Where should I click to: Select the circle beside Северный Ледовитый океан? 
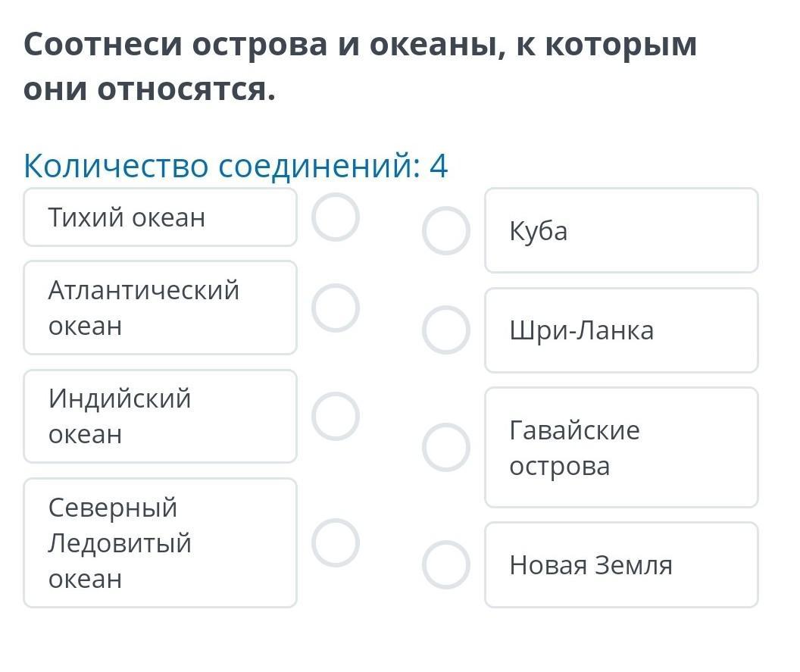click(x=336, y=543)
